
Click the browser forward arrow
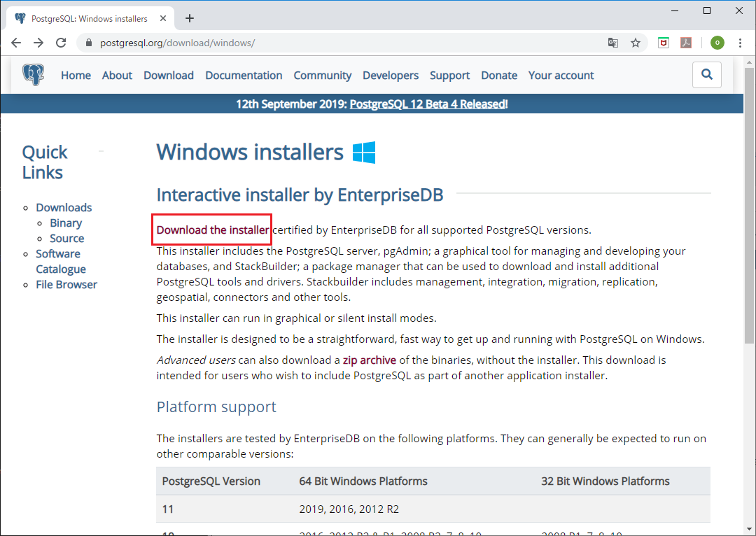pos(38,43)
